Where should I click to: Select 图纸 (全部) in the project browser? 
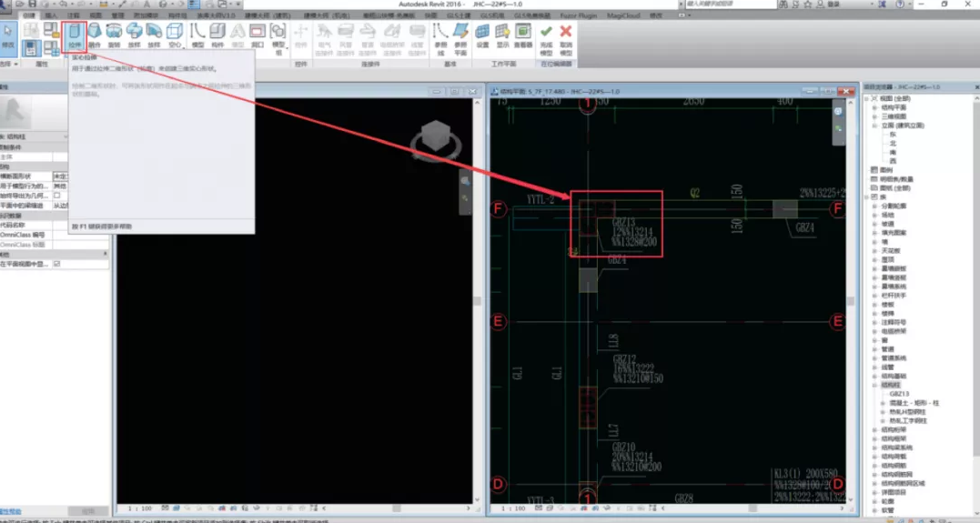pyautogui.click(x=894, y=188)
